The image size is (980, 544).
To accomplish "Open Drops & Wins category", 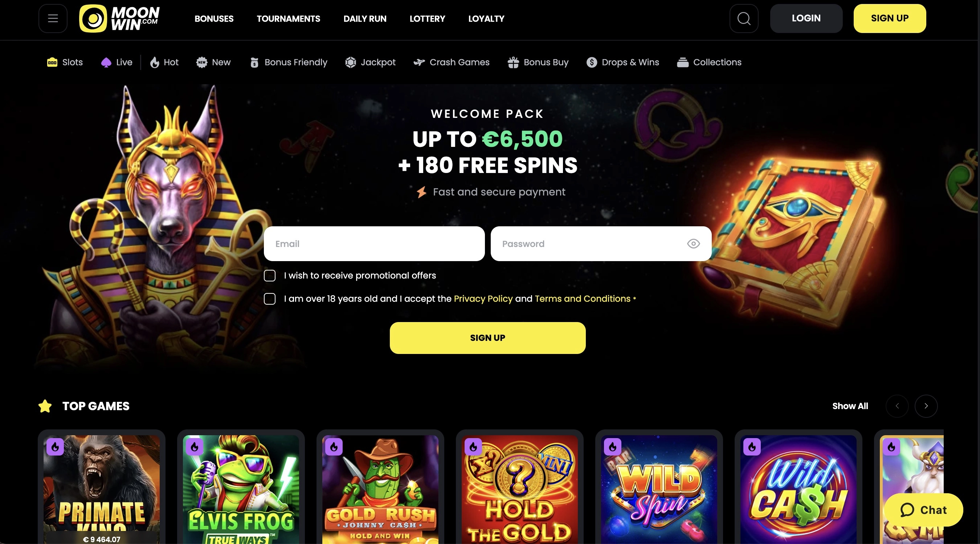I will [x=623, y=62].
